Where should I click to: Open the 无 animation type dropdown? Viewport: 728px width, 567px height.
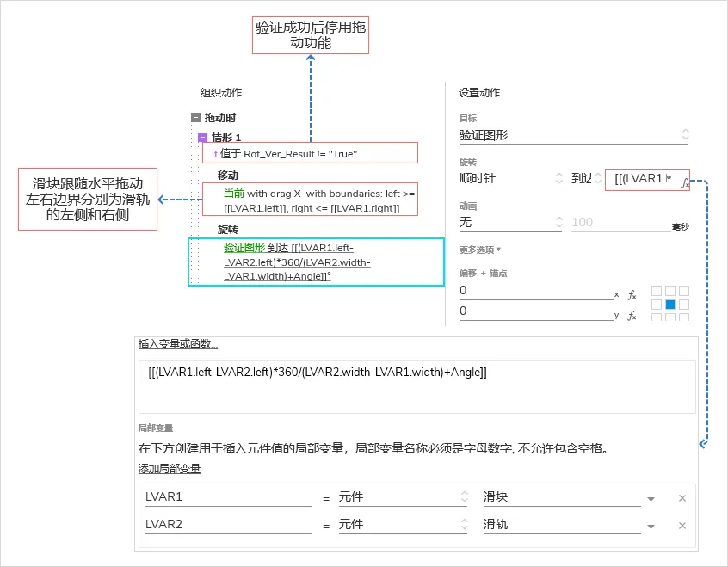click(x=511, y=223)
